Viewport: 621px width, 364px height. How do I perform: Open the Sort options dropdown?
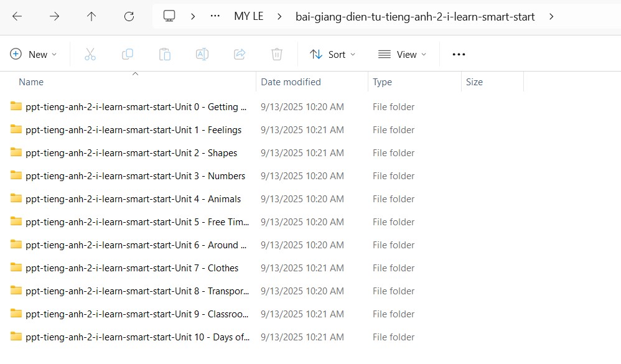(332, 54)
